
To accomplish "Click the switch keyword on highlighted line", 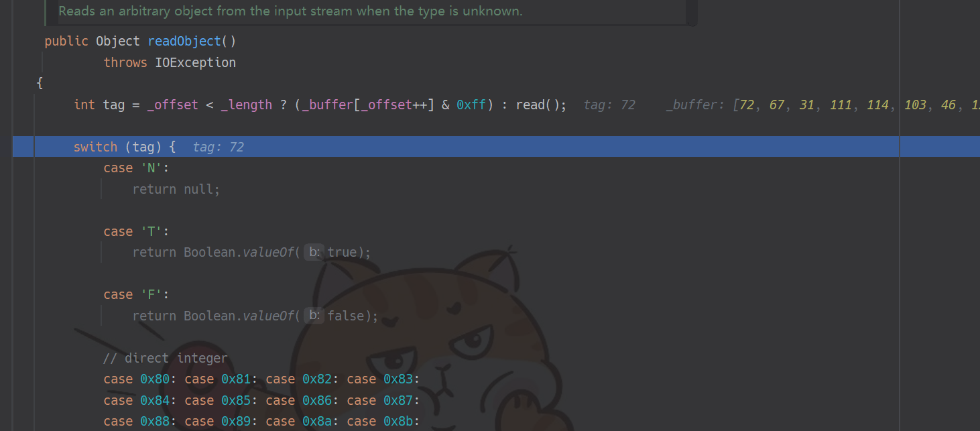I will pos(95,147).
